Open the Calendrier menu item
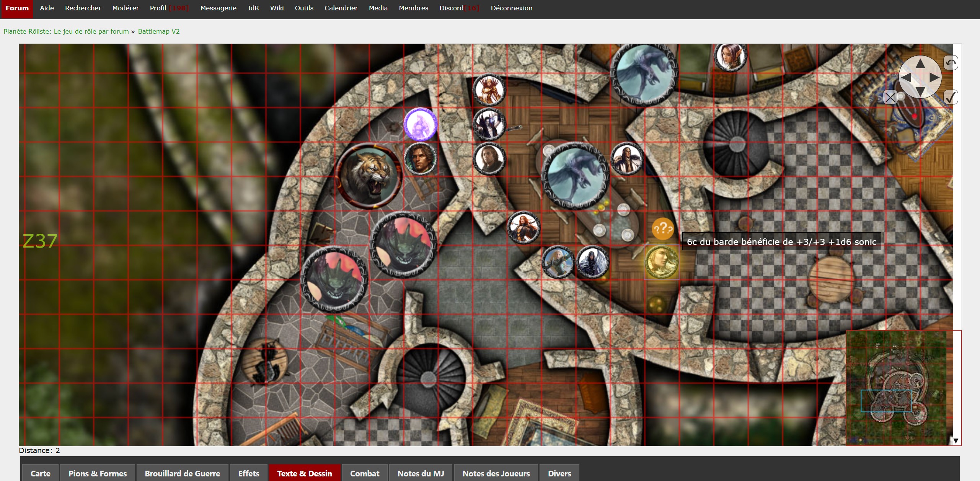Screen dimensions: 980x481 (x=341, y=8)
